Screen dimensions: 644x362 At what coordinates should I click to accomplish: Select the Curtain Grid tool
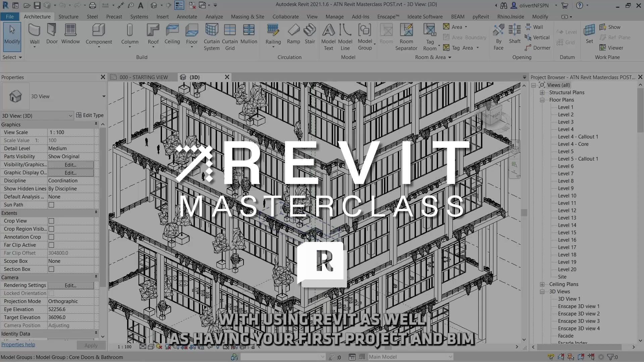pyautogui.click(x=230, y=37)
